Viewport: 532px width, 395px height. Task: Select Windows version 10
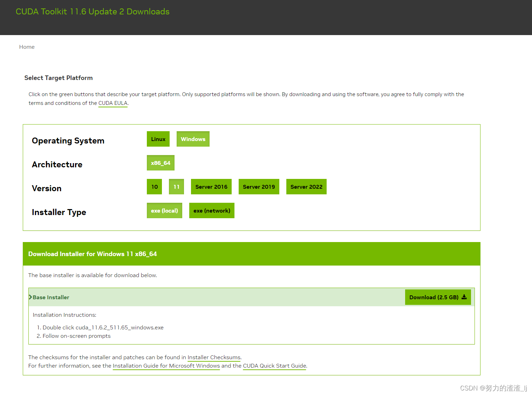point(155,187)
